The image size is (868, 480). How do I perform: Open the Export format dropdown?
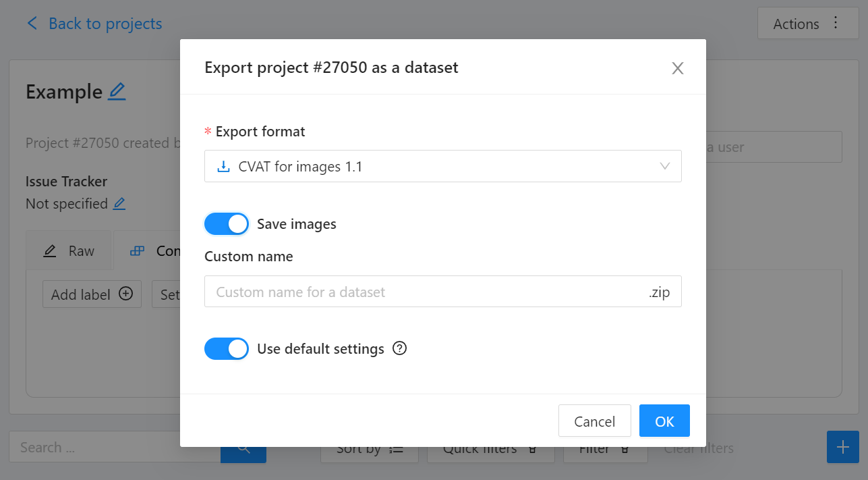[442, 166]
